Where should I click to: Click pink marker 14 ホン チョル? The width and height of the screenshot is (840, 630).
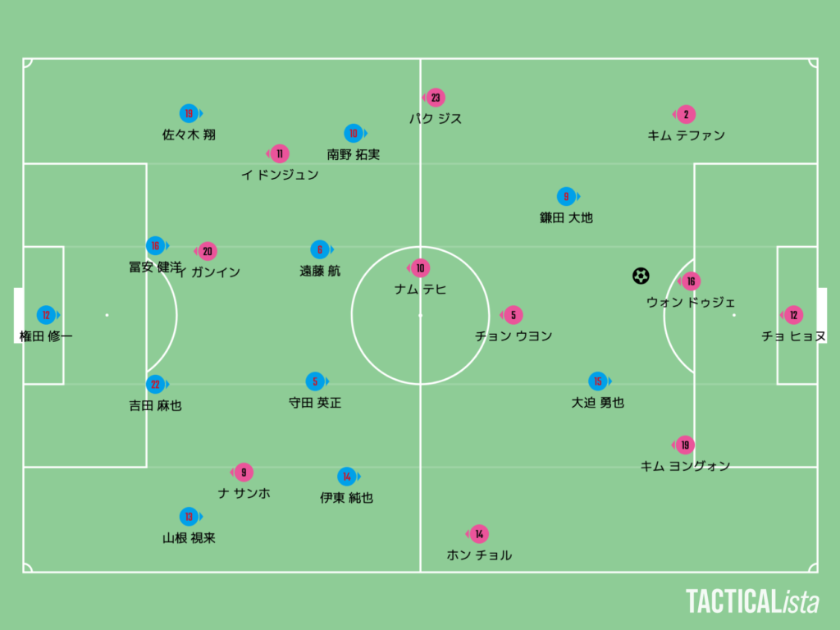click(x=478, y=534)
